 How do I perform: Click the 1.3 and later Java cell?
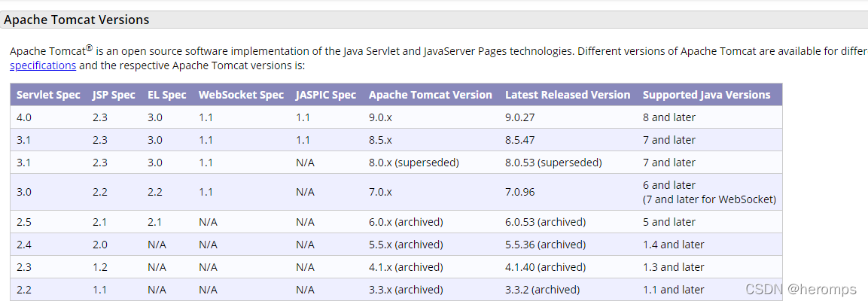[x=674, y=267]
